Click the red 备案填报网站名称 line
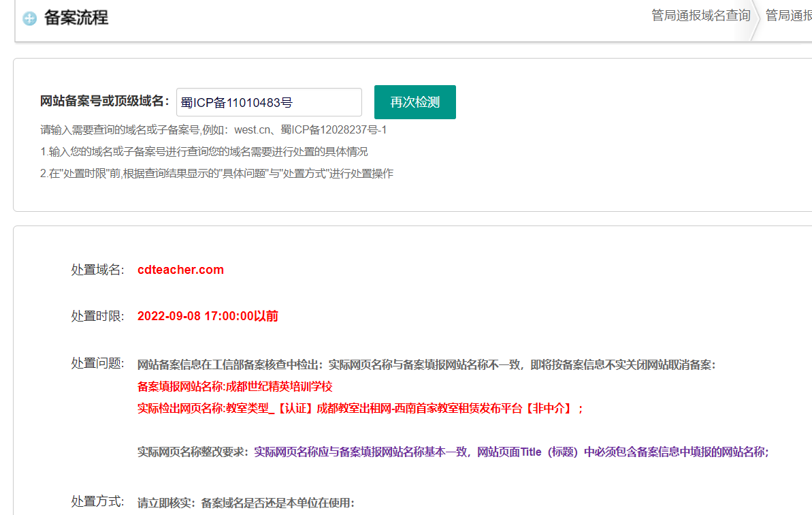This screenshot has height=515, width=812. [235, 386]
